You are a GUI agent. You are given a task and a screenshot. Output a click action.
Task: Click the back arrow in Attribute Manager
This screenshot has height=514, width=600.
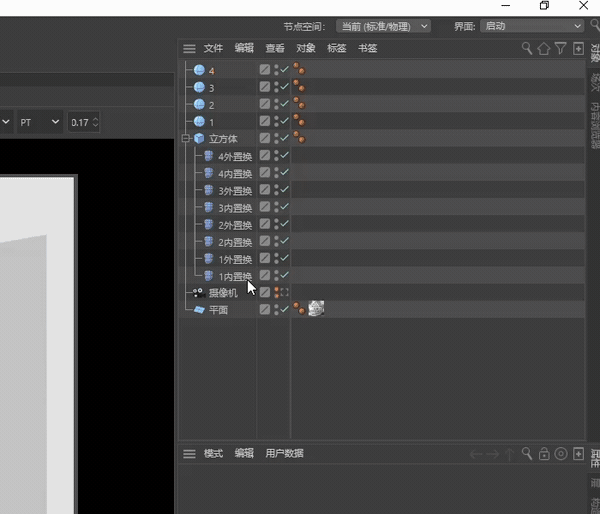[x=476, y=454]
